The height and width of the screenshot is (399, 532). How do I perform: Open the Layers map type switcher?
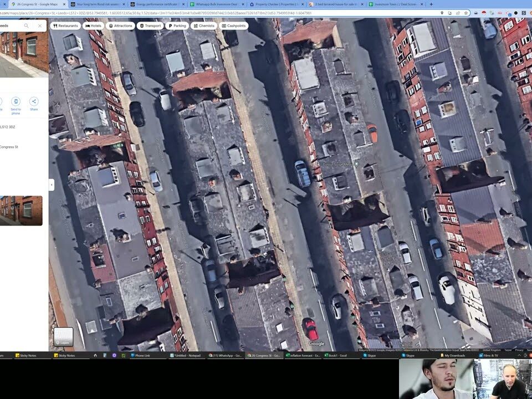click(63, 337)
